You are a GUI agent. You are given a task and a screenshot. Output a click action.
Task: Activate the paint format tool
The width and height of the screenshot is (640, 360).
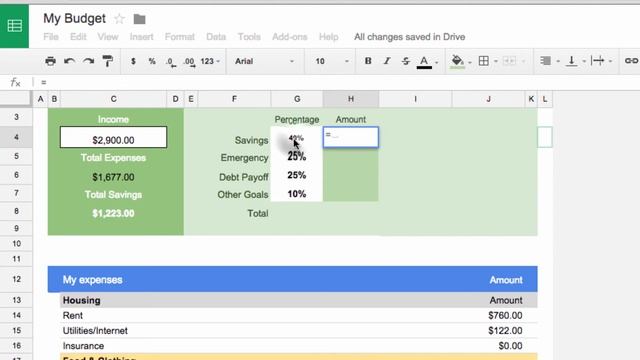108,61
